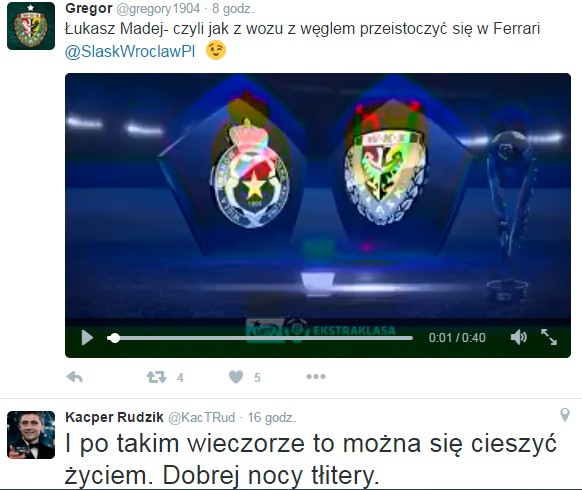Click the winking emoji in the tweet
The height and width of the screenshot is (490, 582).
click(216, 50)
